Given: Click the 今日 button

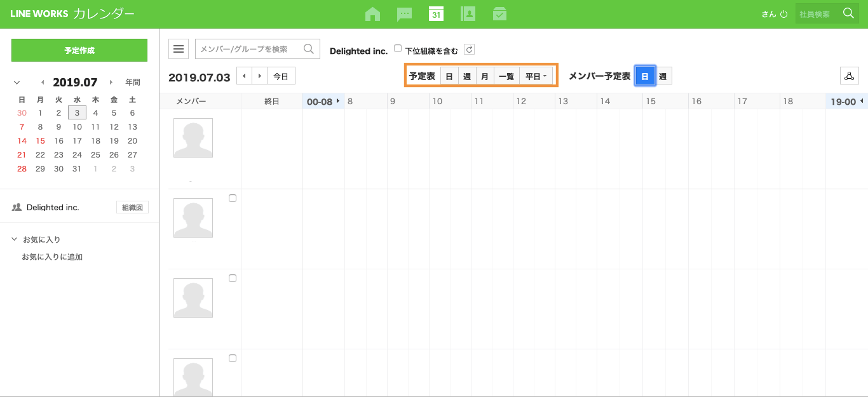Looking at the screenshot, I should [281, 76].
